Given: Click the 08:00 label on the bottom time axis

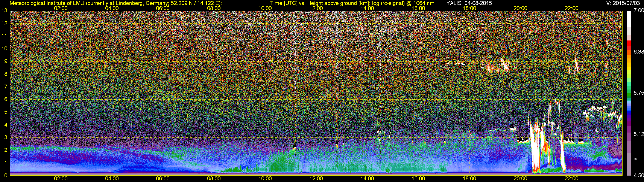Looking at the screenshot, I should pyautogui.click(x=214, y=179).
